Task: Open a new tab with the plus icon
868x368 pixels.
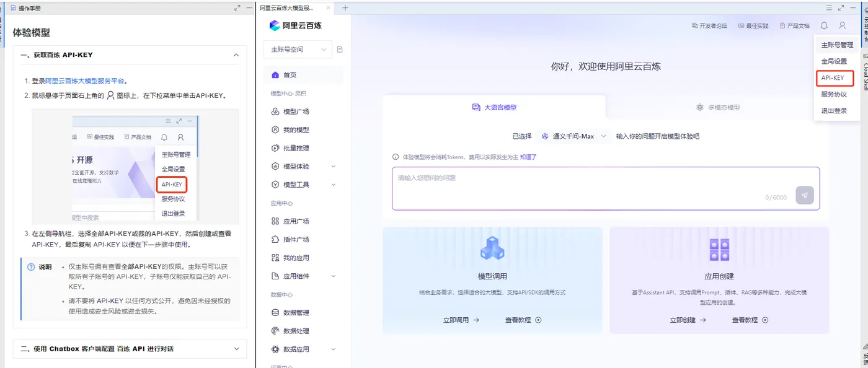Action: coord(345,8)
